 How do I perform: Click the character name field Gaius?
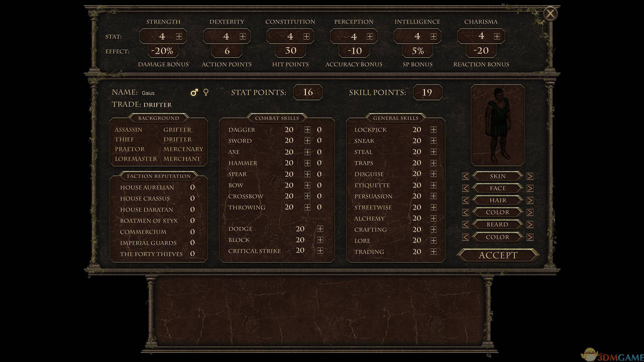pos(148,93)
